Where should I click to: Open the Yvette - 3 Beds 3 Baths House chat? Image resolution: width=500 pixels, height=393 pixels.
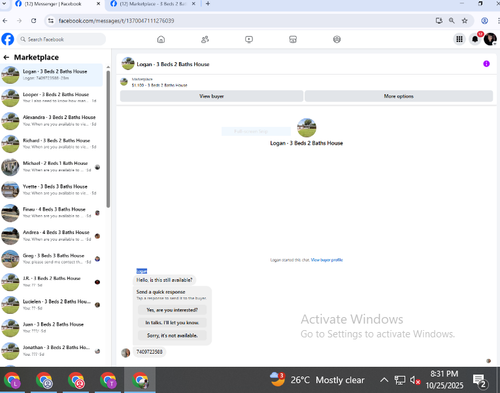coord(52,189)
